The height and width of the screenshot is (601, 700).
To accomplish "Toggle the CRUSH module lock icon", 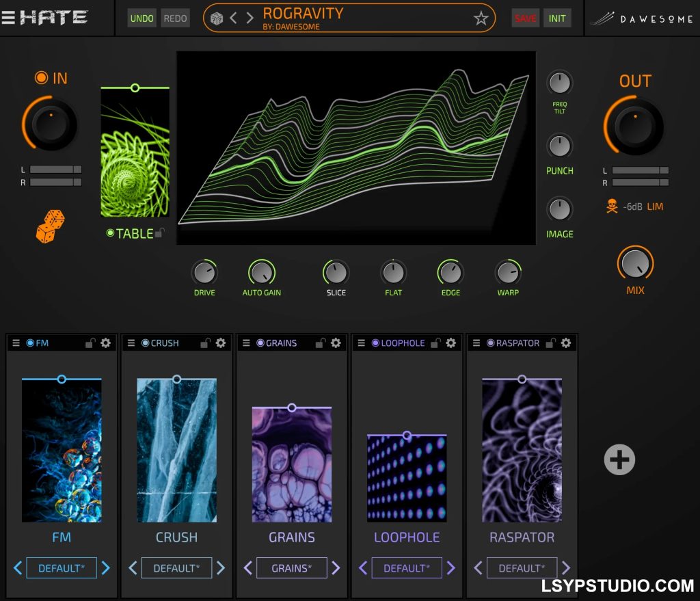I will pos(205,343).
